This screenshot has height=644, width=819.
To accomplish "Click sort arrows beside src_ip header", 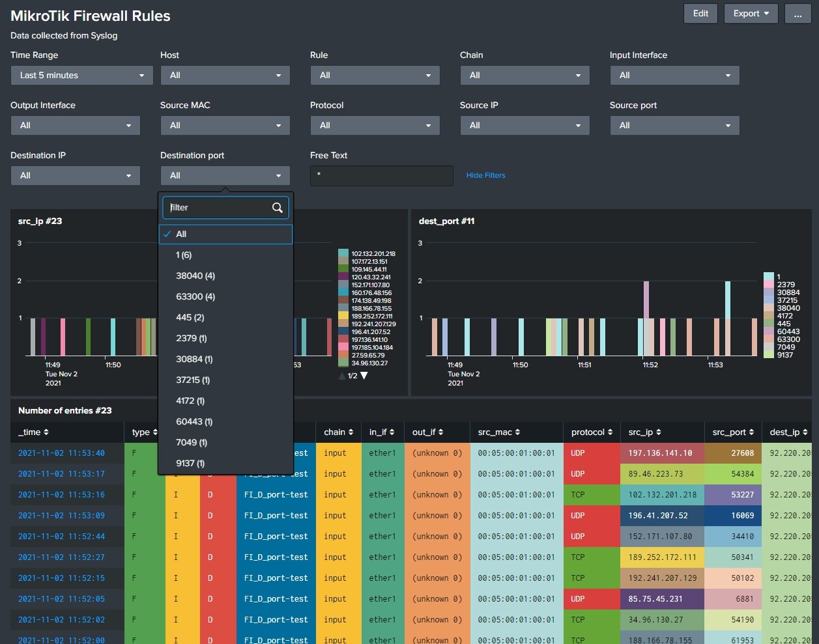I will (658, 432).
